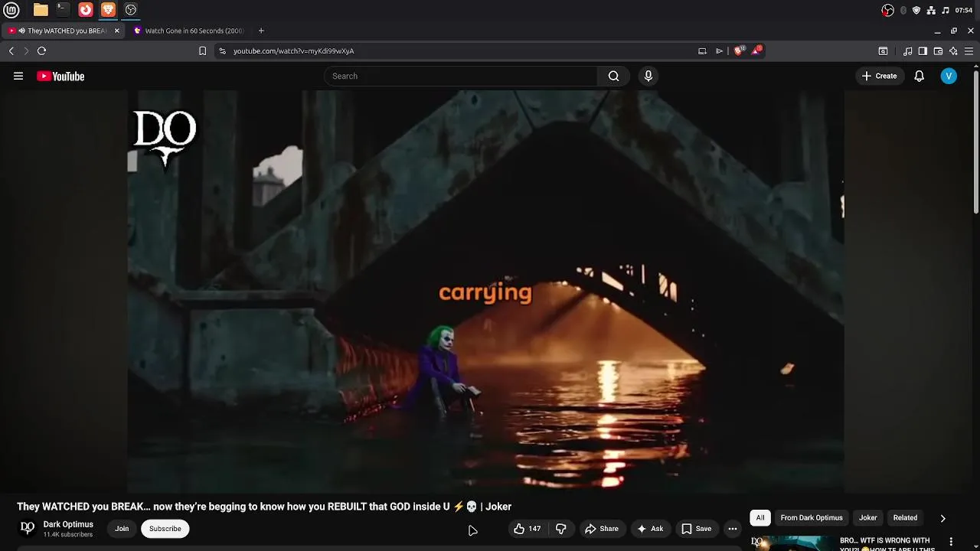
Task: Toggle the browser sidebar panel
Action: click(x=923, y=51)
